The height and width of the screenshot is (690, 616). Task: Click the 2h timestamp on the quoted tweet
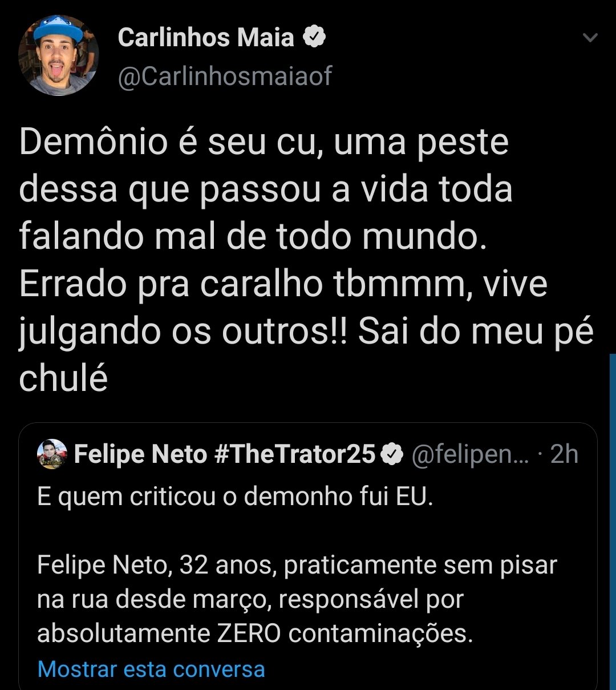pyautogui.click(x=564, y=455)
